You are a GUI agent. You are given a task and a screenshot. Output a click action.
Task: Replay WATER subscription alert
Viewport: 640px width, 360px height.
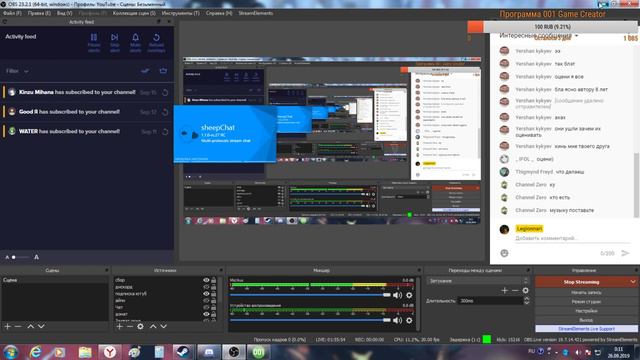[x=165, y=131]
